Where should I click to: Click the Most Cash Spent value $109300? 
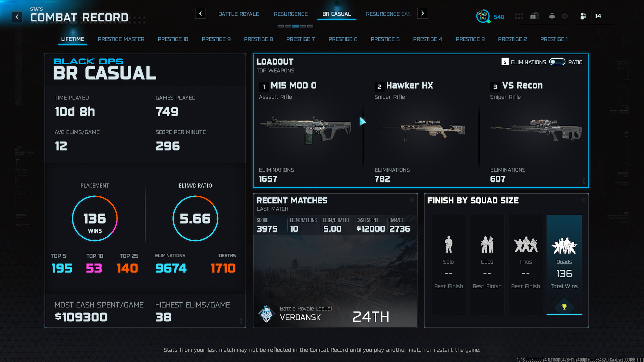point(81,317)
